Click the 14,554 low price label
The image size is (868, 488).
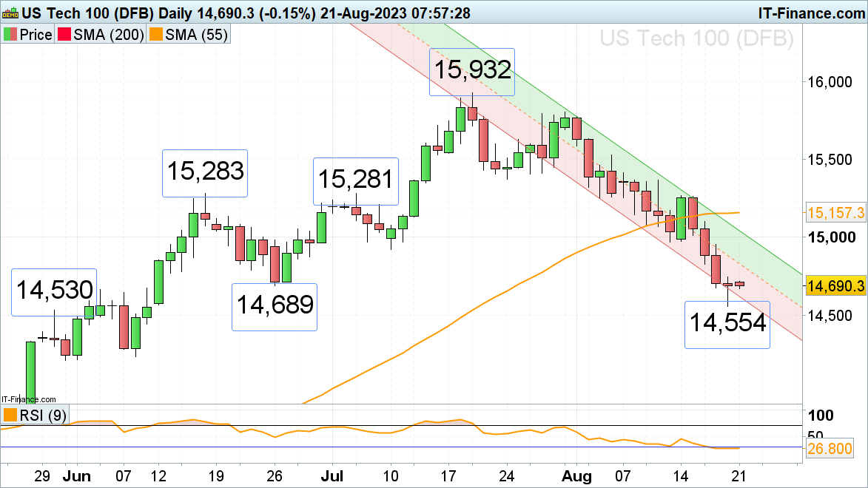point(727,323)
